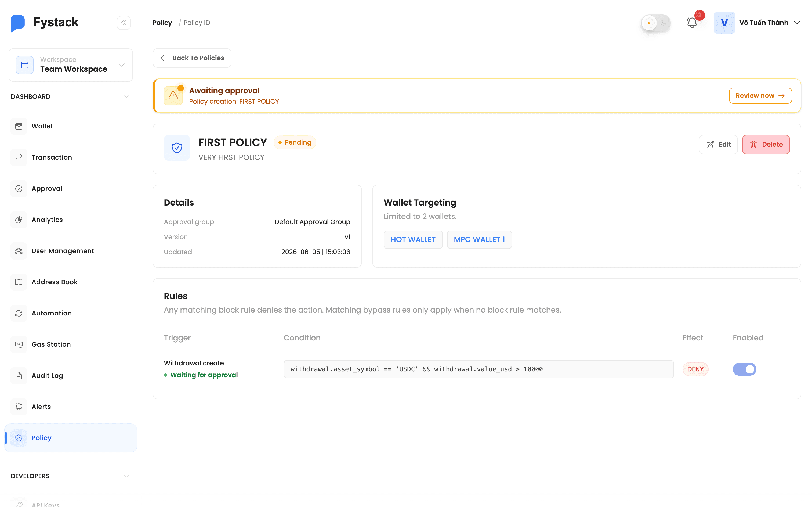Go to Wallet menu item
Screen dimensions: 812x510
(71, 126)
